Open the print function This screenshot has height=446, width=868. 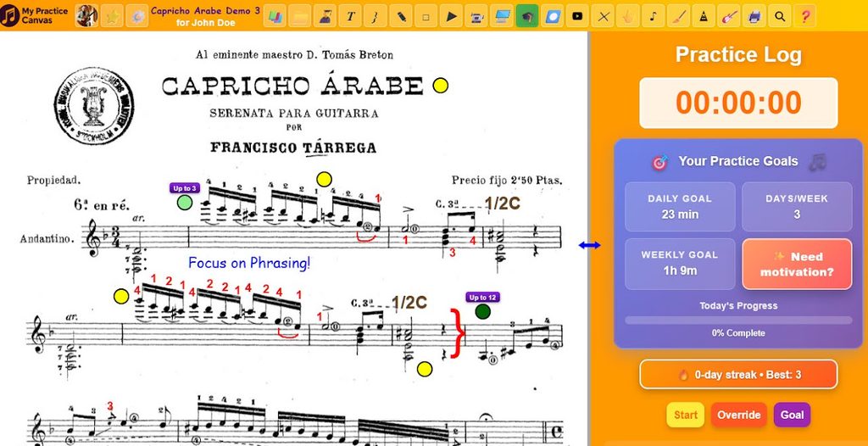click(754, 15)
